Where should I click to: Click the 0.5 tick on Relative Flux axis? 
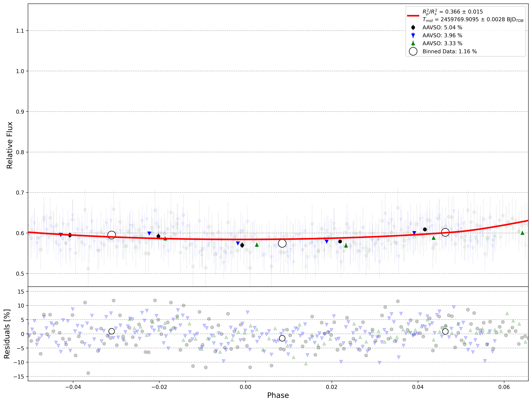(x=20, y=274)
